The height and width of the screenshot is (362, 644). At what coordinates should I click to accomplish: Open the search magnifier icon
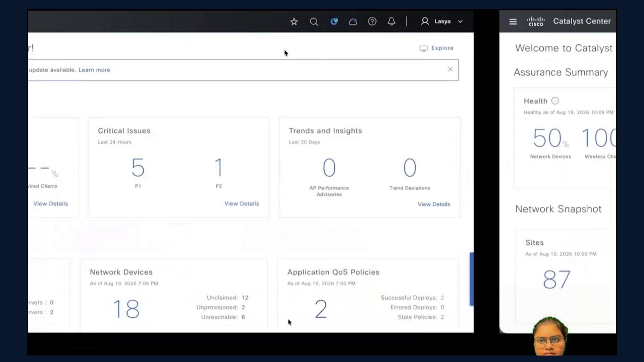[x=314, y=22]
